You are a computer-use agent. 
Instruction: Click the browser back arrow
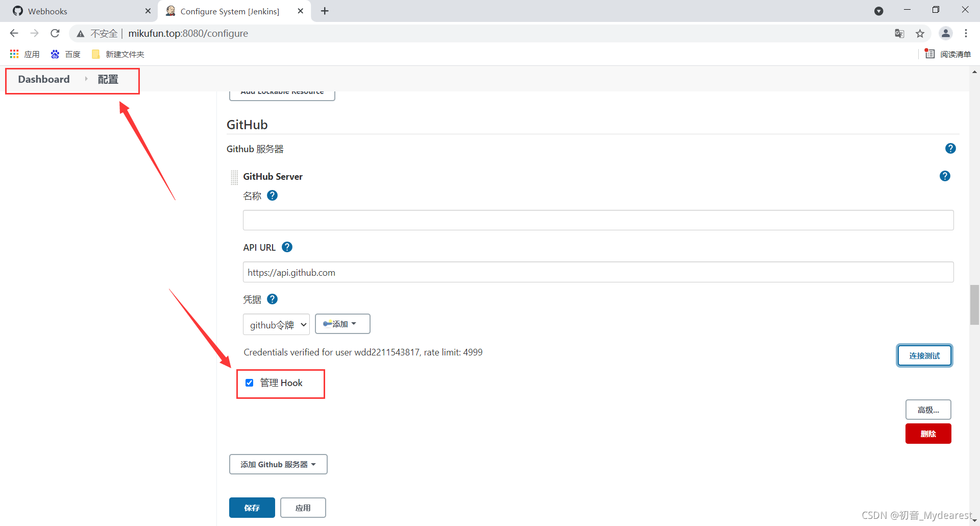pyautogui.click(x=14, y=33)
